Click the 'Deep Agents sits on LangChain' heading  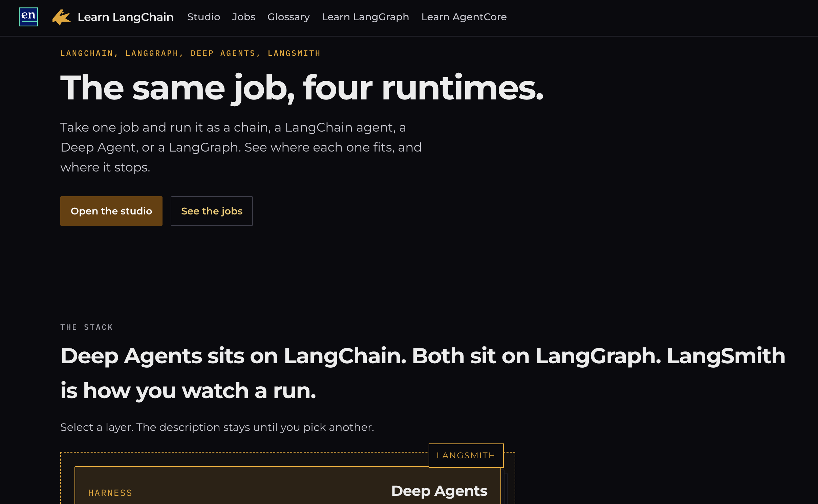tap(423, 373)
